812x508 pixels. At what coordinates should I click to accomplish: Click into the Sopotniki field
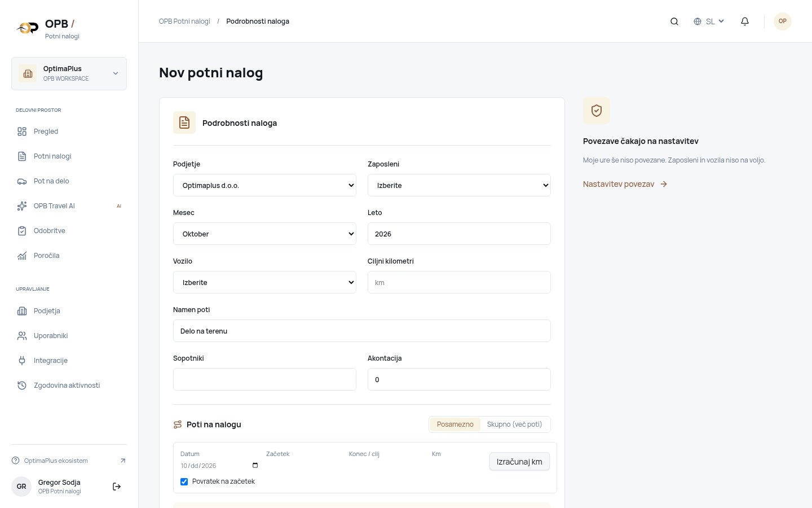pyautogui.click(x=264, y=379)
